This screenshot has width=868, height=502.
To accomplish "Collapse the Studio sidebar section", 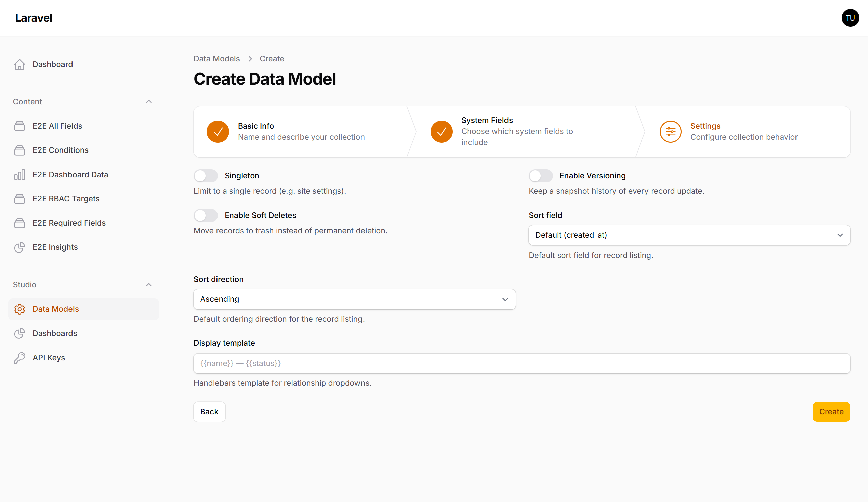I will click(149, 285).
